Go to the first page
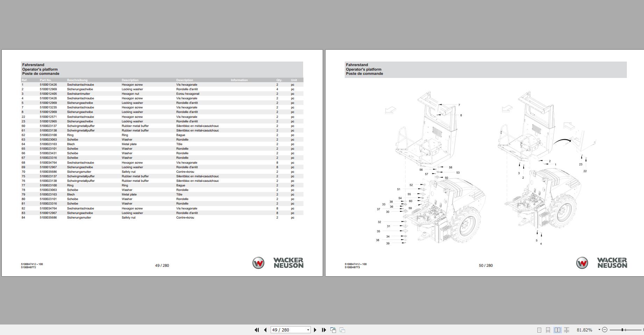The width and height of the screenshot is (644, 335). (257, 330)
